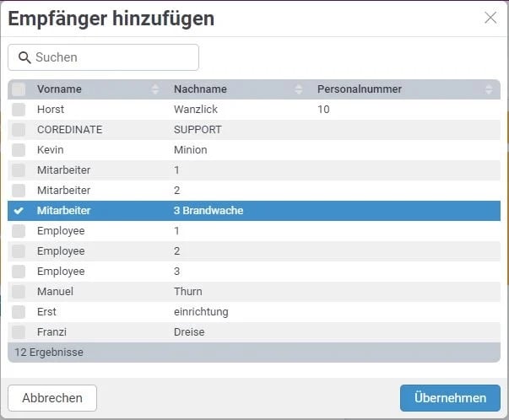509x420 pixels.
Task: Check the Employee 2 checkbox
Action: [x=19, y=251]
